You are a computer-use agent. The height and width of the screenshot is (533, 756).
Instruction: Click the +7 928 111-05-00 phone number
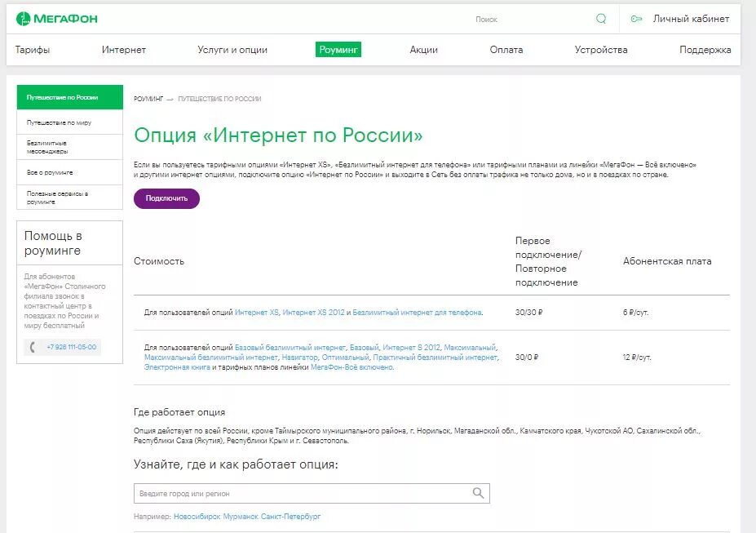(x=71, y=347)
